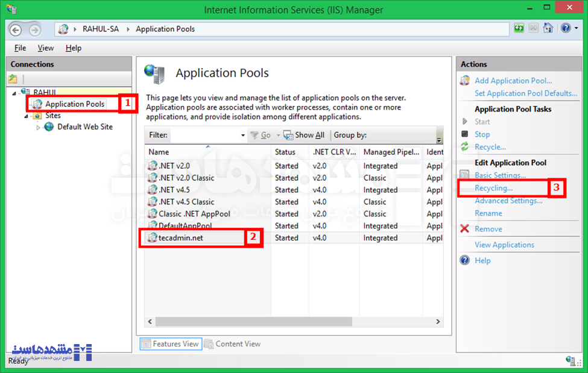Open the Help menu

click(x=73, y=48)
